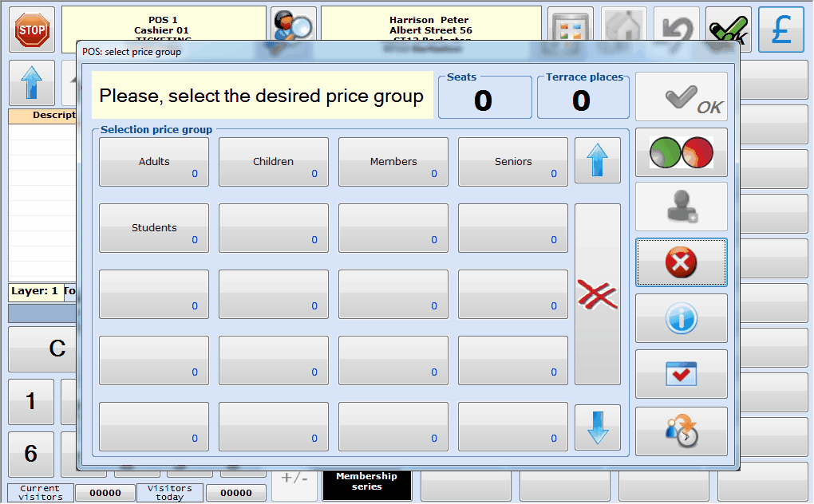Open customer search magnifier icon

tap(293, 24)
